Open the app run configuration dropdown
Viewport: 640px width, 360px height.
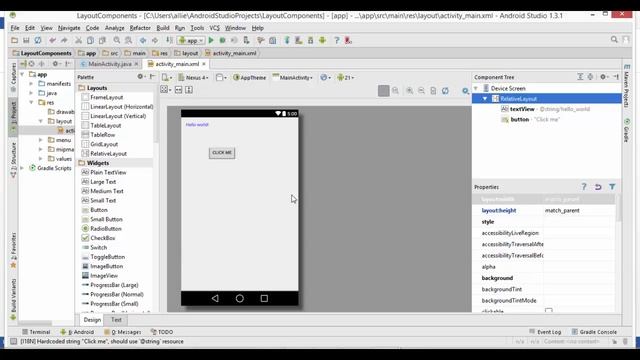coord(191,40)
